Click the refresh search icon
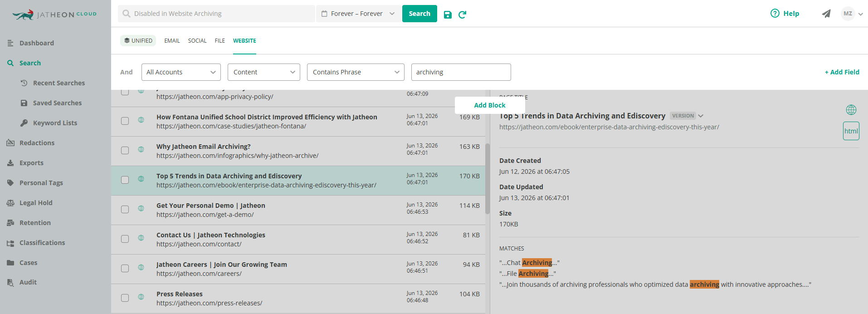Image resolution: width=868 pixels, height=314 pixels. coord(462,15)
